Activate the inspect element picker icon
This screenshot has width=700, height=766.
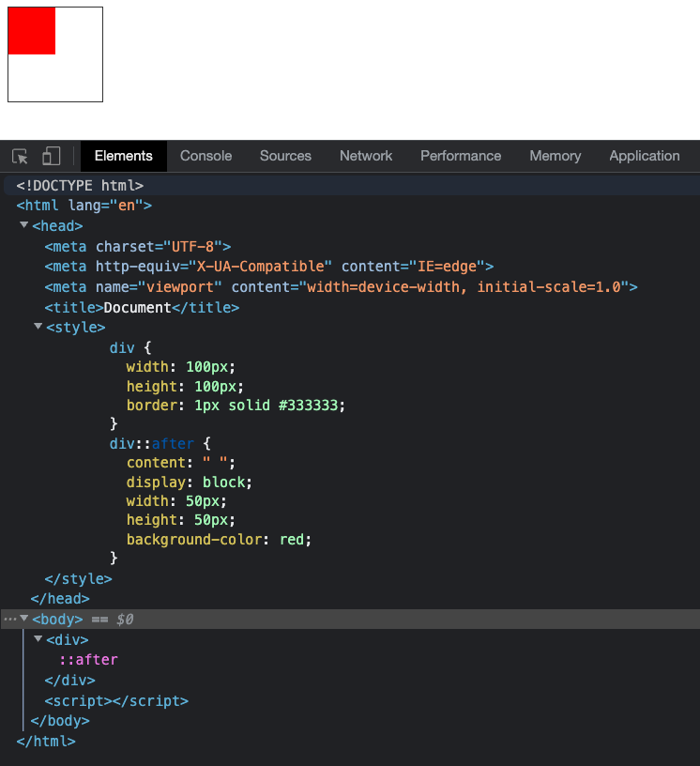[x=20, y=157]
